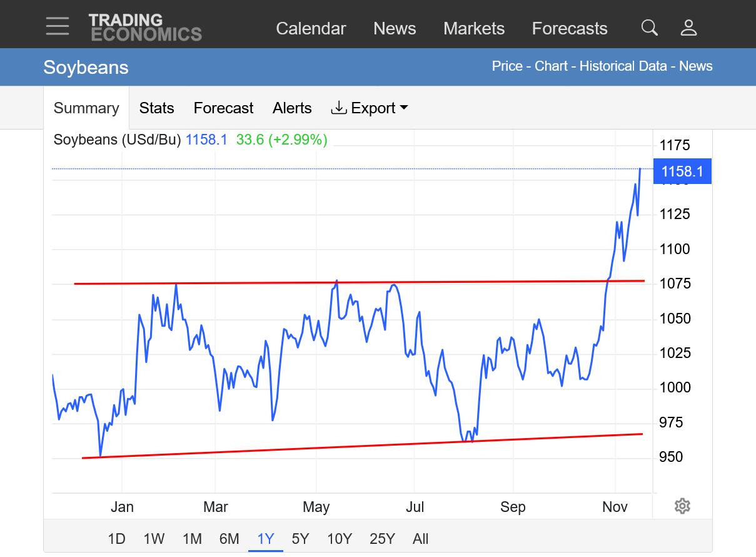Open Markets in the top navigation
The height and width of the screenshot is (557, 756).
[x=473, y=29]
